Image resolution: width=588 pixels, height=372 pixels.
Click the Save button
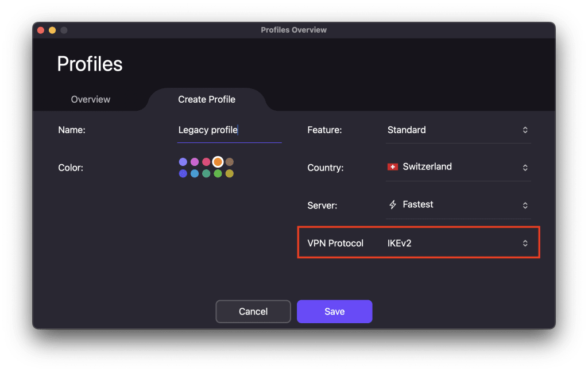point(334,311)
